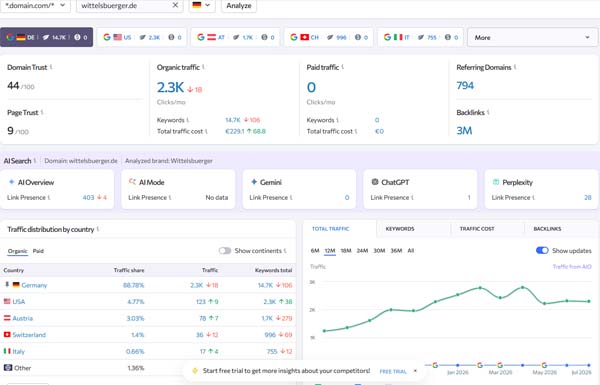Open the *.domain.com/* scope dropdown
The width and height of the screenshot is (600, 385).
[x=35, y=6]
